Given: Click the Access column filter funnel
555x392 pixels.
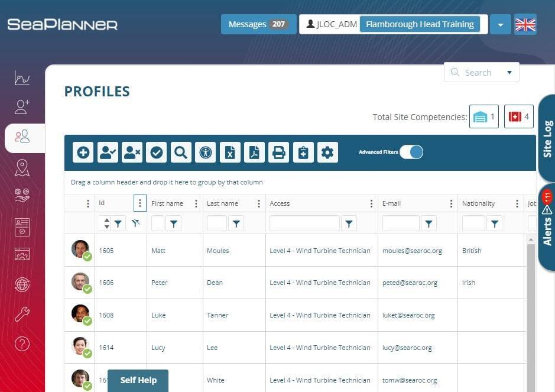Looking at the screenshot, I should coord(349,223).
